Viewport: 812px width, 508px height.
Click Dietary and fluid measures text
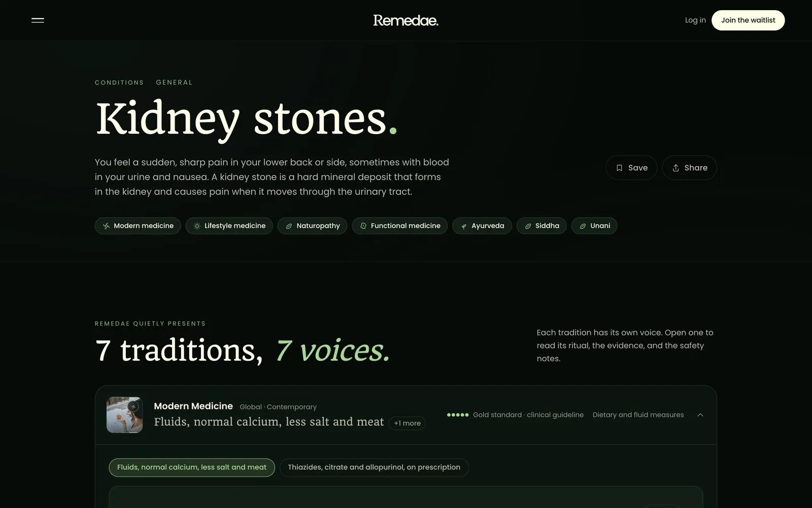(638, 415)
